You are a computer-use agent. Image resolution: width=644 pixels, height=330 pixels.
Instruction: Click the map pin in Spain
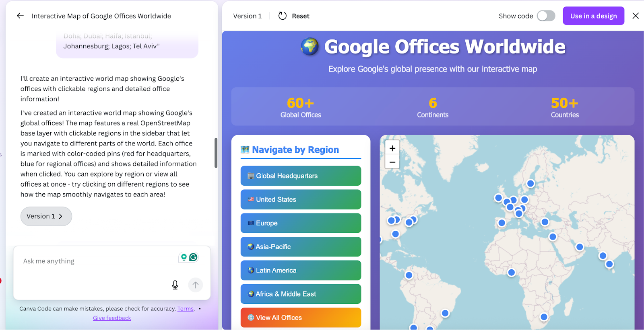[x=502, y=223]
